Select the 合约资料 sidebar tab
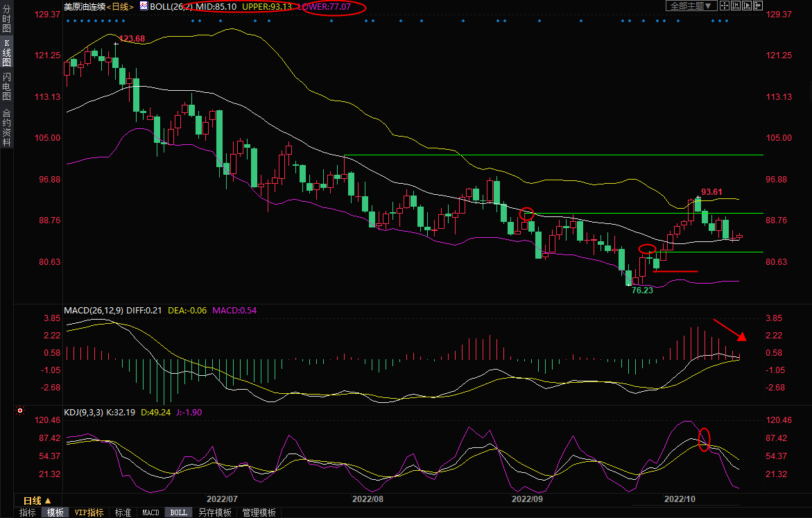The image size is (812, 518). (x=6, y=128)
